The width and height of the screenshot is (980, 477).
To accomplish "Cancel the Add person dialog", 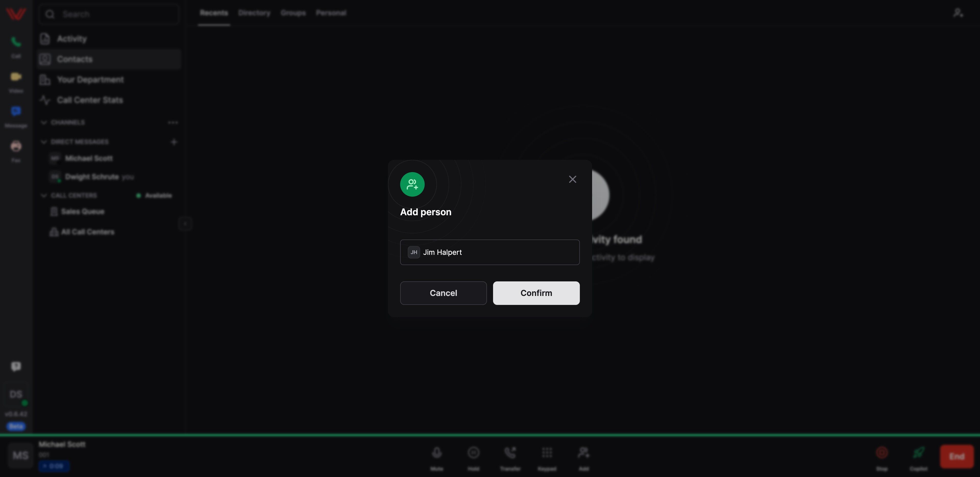I will pos(443,293).
